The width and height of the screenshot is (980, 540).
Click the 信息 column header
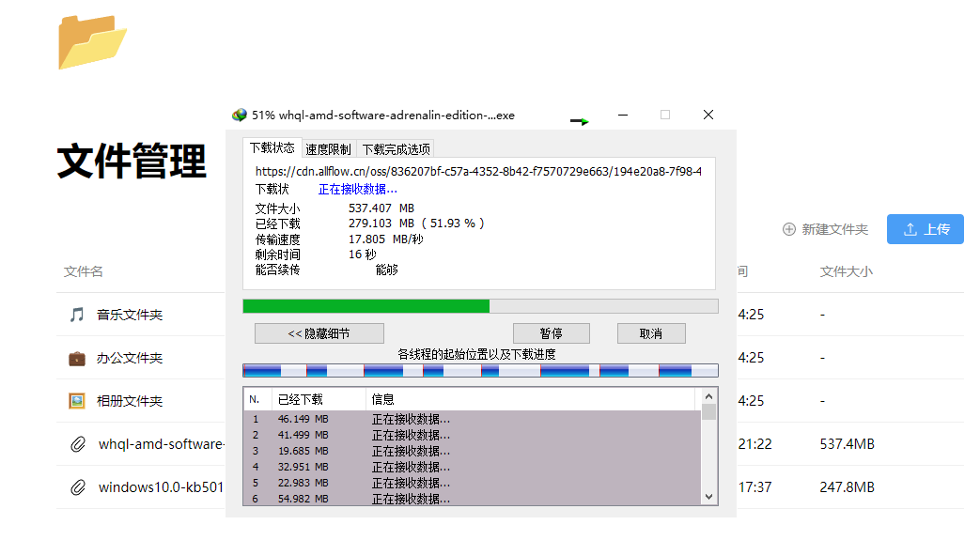tap(530, 399)
